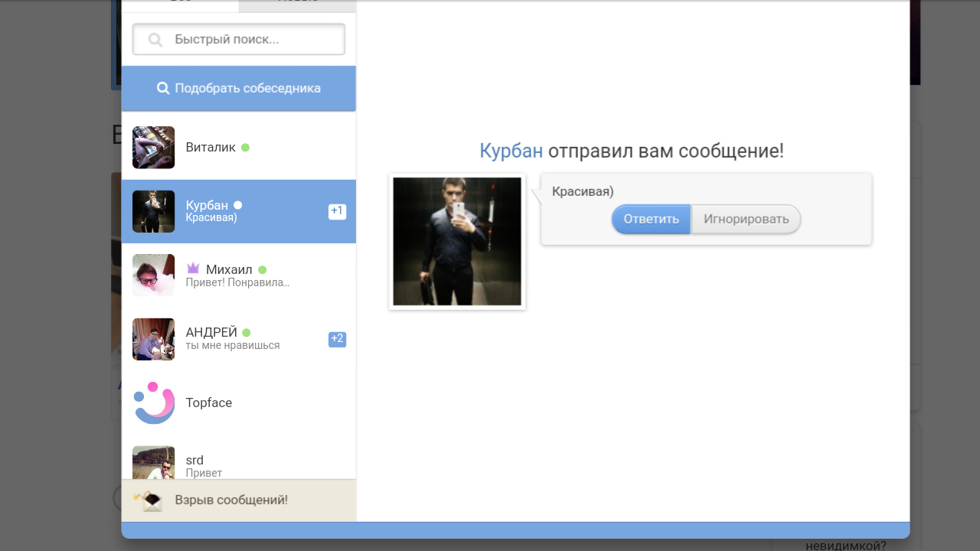Click the Topface smiley logo icon

pyautogui.click(x=154, y=403)
